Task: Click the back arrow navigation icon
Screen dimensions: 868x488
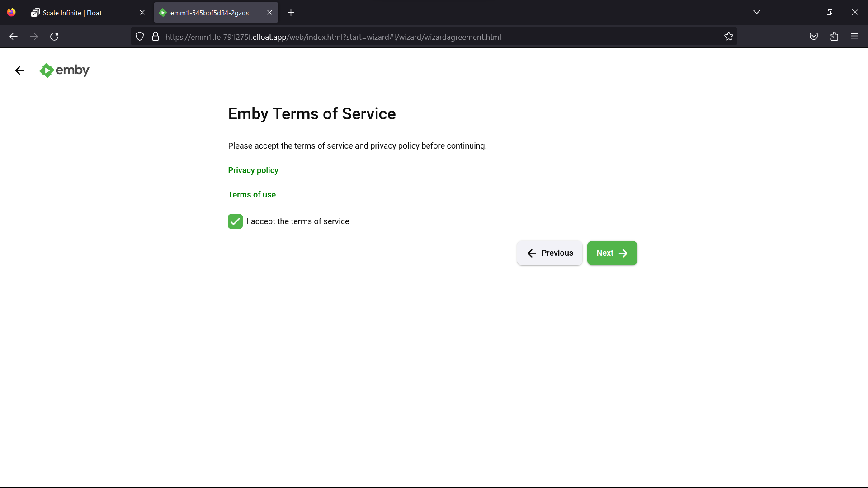Action: pyautogui.click(x=20, y=70)
